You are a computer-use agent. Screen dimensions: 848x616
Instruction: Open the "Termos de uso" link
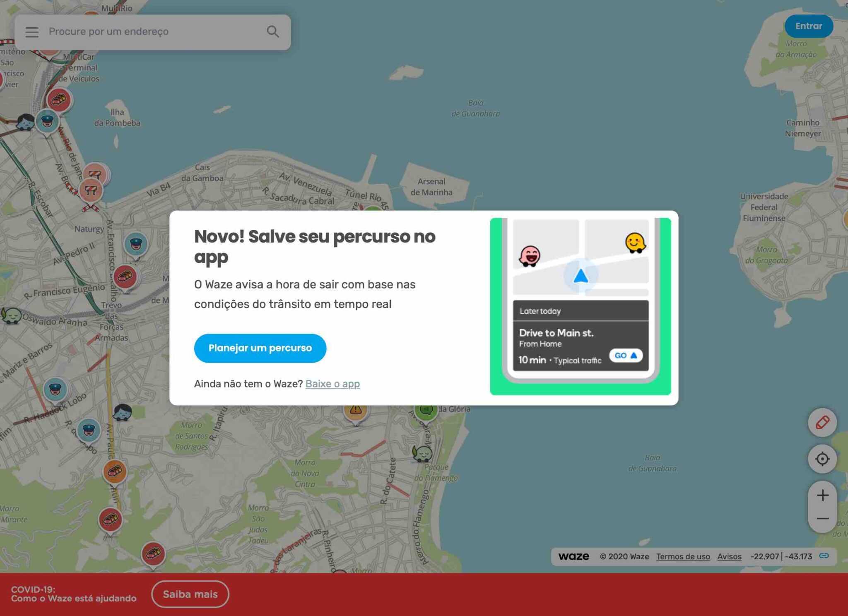pos(683,557)
